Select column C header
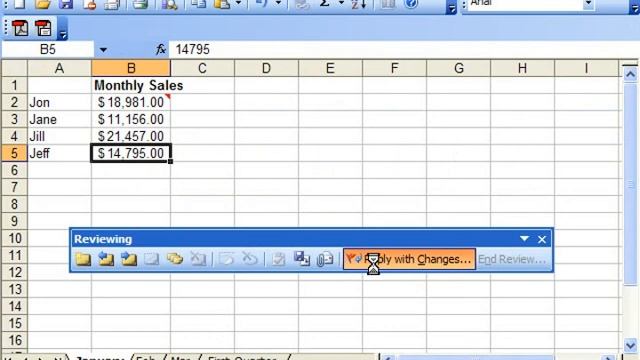Image resolution: width=640 pixels, height=360 pixels. pyautogui.click(x=202, y=68)
